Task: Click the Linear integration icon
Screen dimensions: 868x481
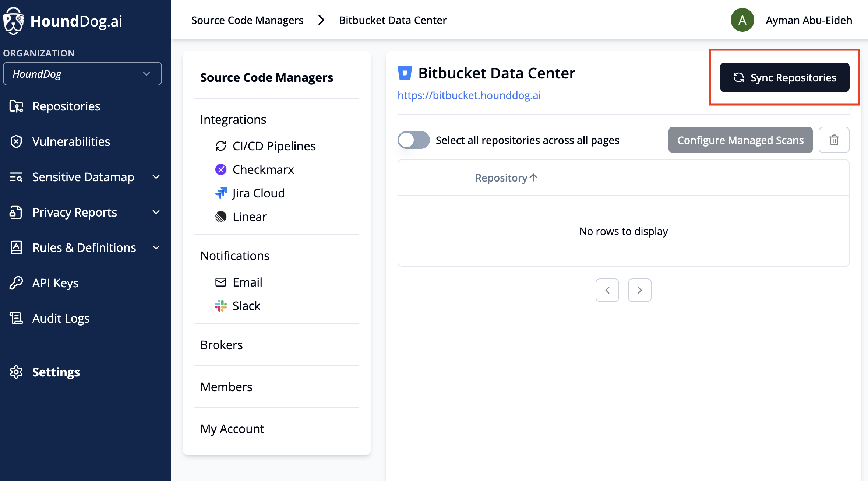Action: coord(220,217)
